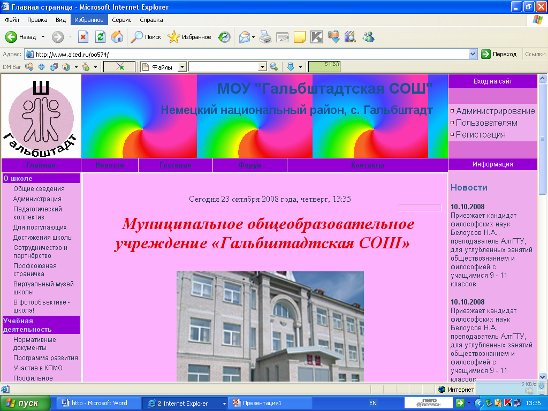The width and height of the screenshot is (548, 411).
Task: Open the Start button пуск
Action: [x=25, y=403]
